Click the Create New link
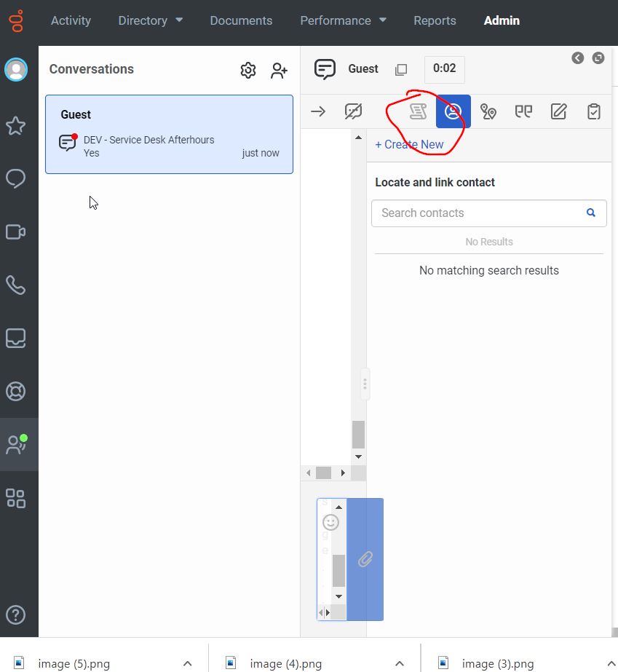 [x=410, y=144]
